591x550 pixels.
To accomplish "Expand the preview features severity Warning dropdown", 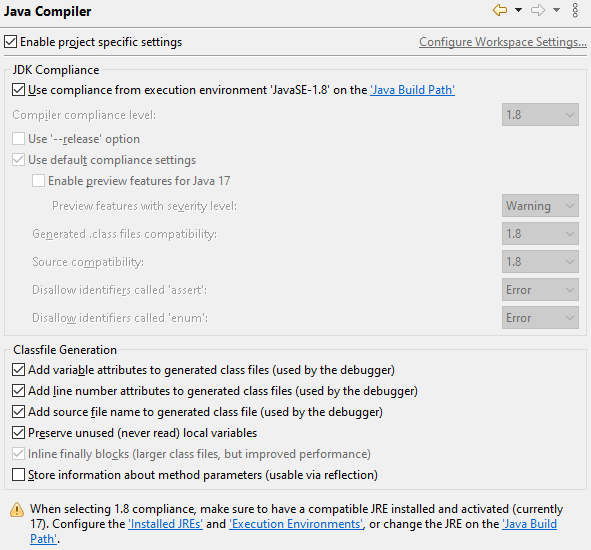I will click(x=540, y=206).
